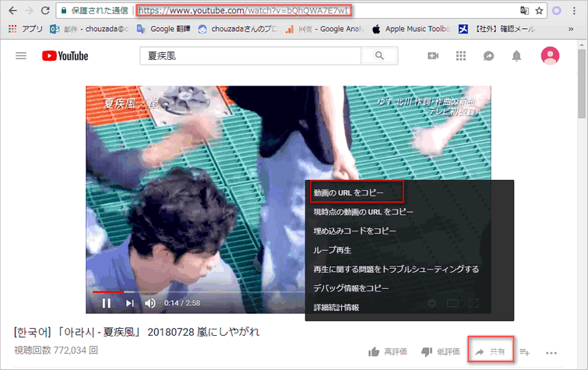This screenshot has height=370, width=588.
Task: Open the YouTube apps grid icon
Action: pyautogui.click(x=461, y=56)
